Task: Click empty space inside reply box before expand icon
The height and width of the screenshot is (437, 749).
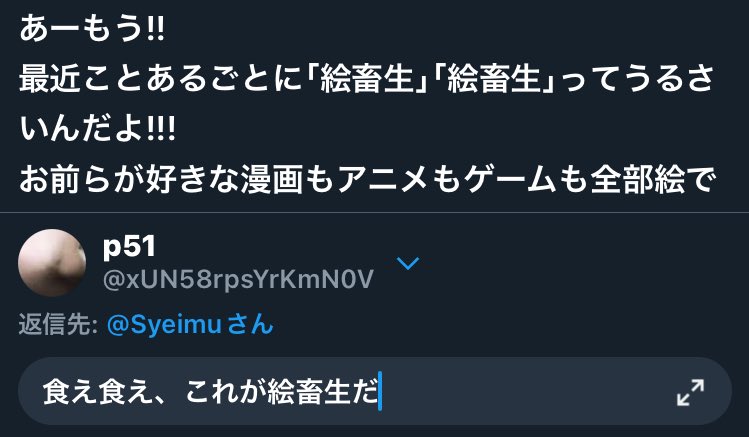Action: tap(525, 392)
